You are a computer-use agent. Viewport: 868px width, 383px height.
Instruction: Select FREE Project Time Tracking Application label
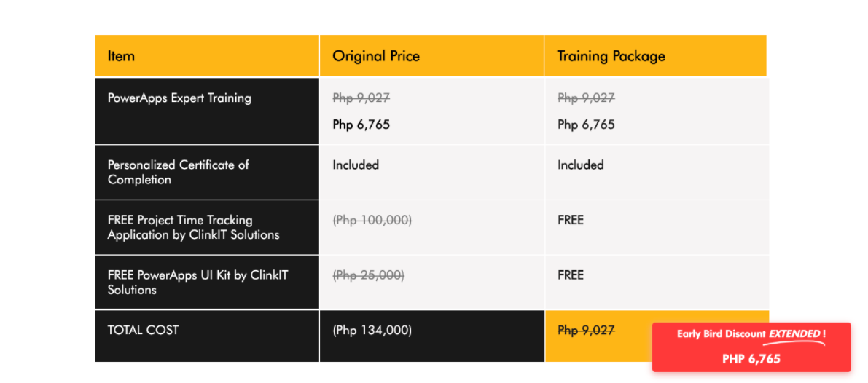[x=193, y=227]
